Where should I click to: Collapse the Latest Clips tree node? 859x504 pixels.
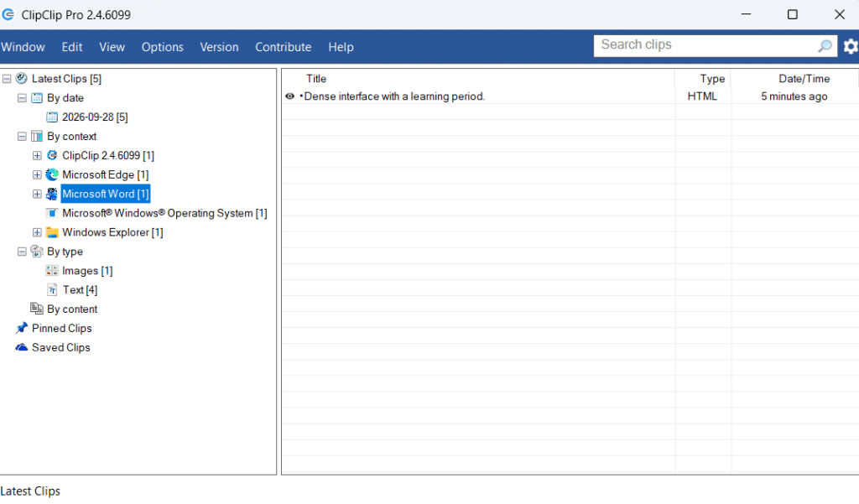tap(7, 79)
